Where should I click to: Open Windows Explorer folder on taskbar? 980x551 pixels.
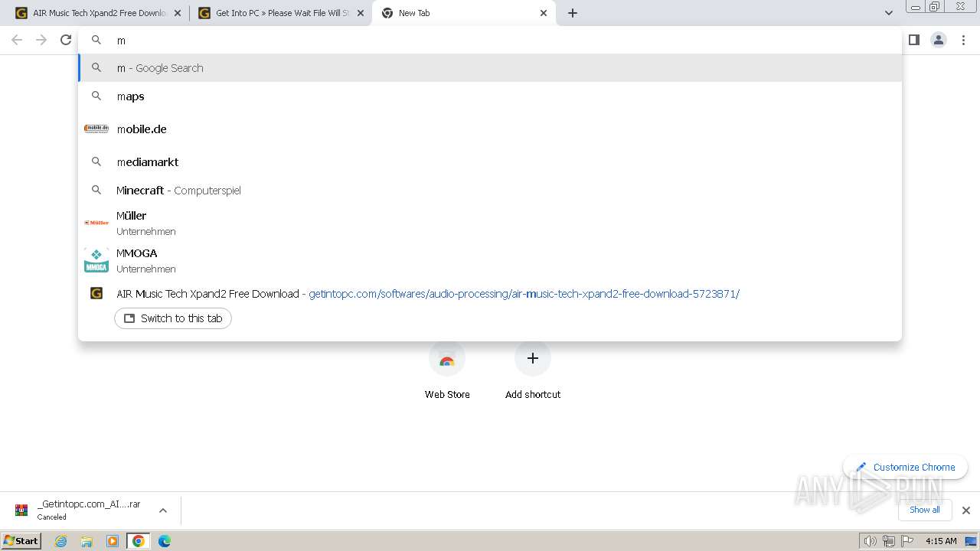tap(87, 541)
